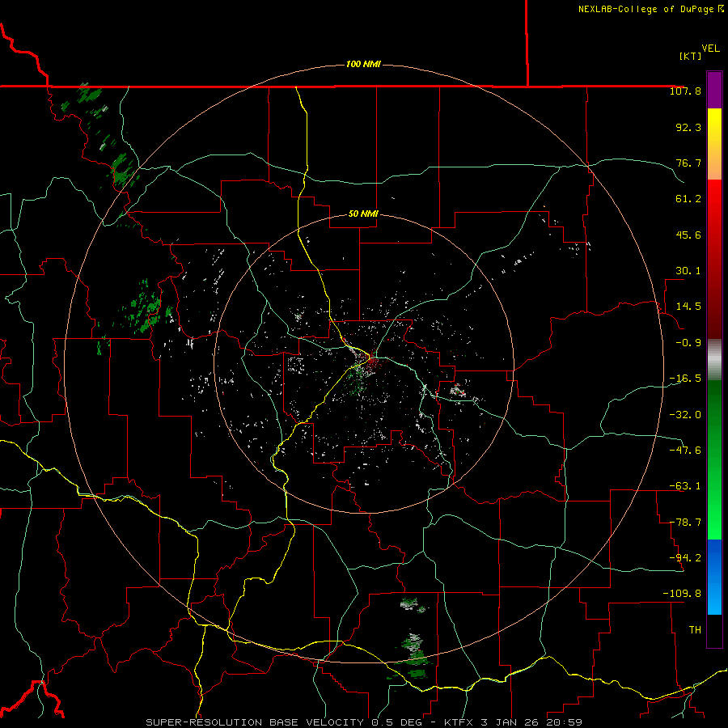Select the -32.0 scale value

pyautogui.click(x=685, y=414)
